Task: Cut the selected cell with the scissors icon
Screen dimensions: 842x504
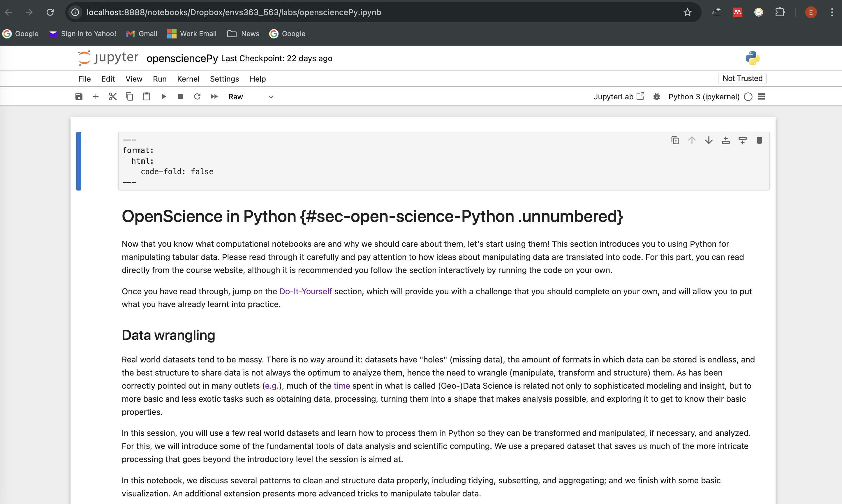Action: click(112, 97)
